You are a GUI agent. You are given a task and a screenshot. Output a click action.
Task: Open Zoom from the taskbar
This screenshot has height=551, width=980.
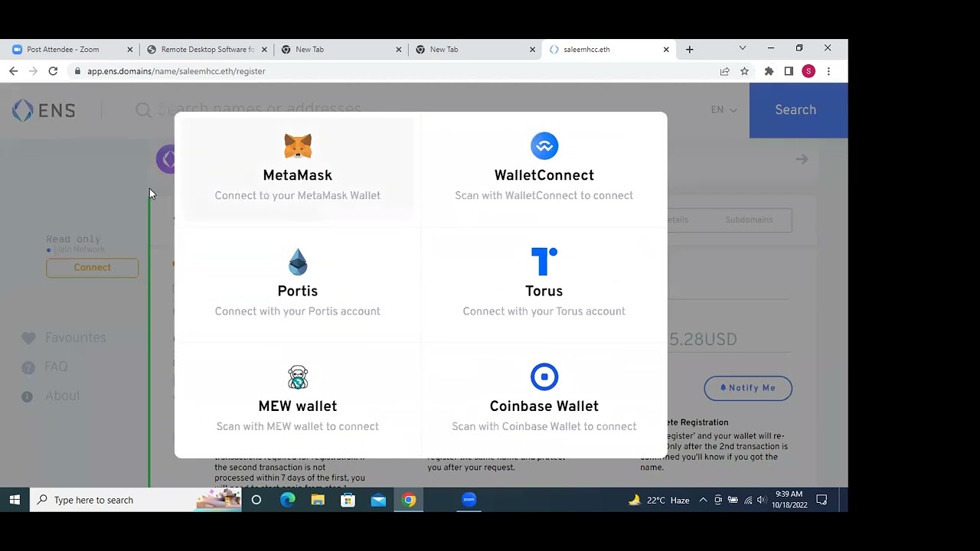tap(469, 500)
